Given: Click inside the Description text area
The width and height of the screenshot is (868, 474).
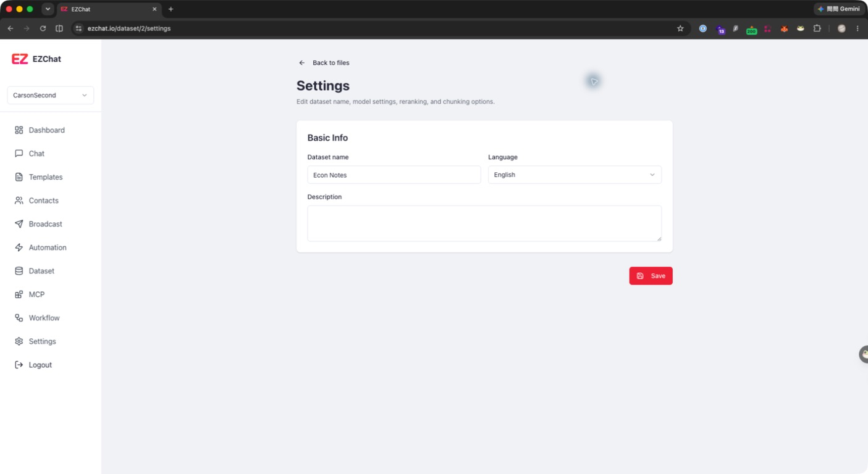Looking at the screenshot, I should [x=484, y=223].
